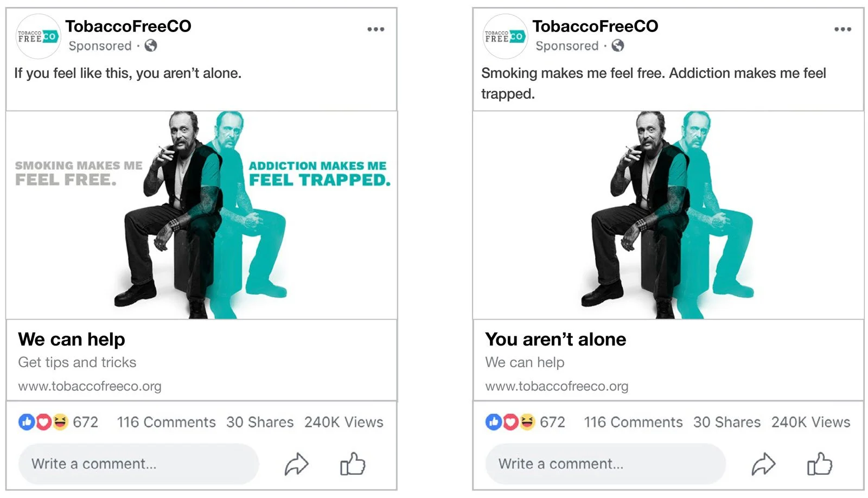Click the Like thumbs-up reaction icon on the left post

click(x=26, y=422)
